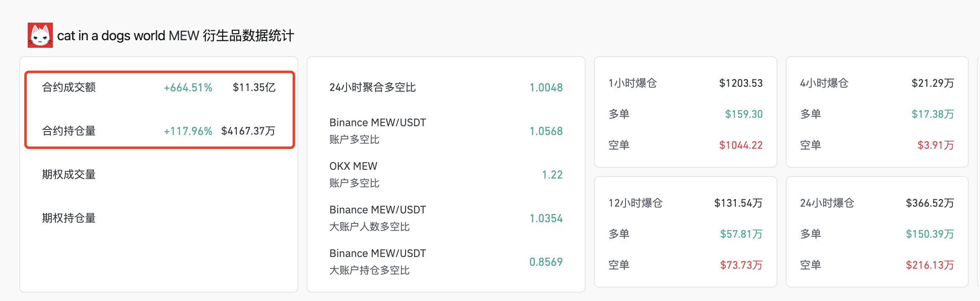Screen dimensions: 980x301
Task: Select the 期权成交量 label
Action: point(69,174)
